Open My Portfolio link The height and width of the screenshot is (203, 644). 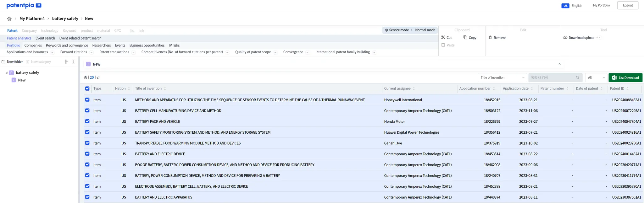(x=601, y=5)
